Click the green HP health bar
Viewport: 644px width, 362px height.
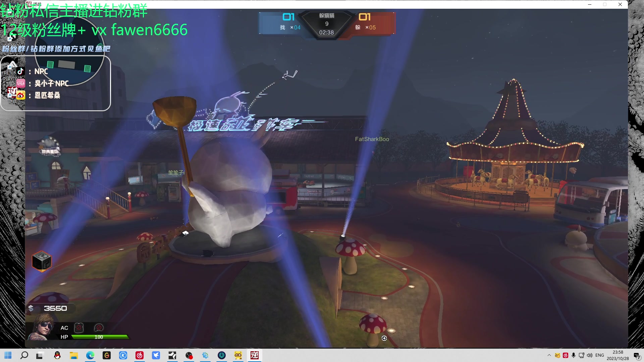[x=99, y=337]
